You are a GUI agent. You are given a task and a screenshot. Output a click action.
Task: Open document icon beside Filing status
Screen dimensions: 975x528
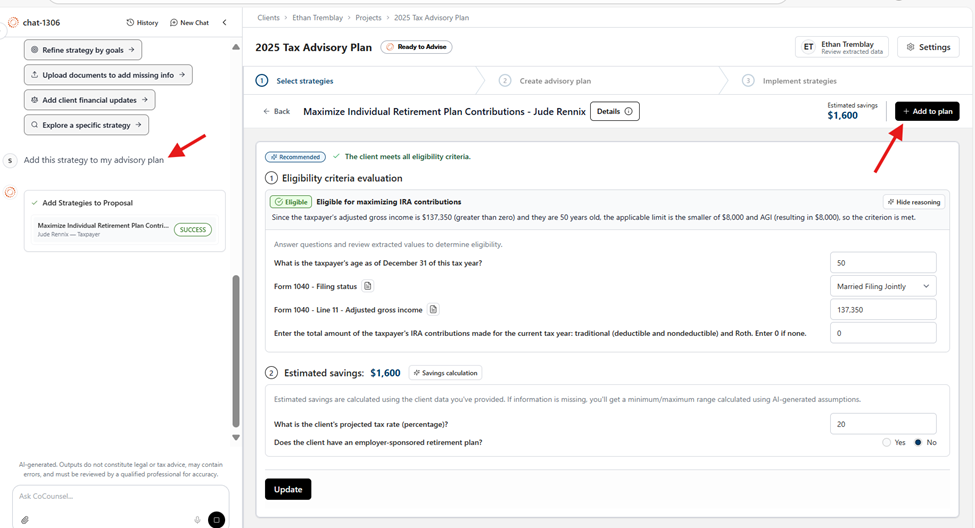[368, 286]
